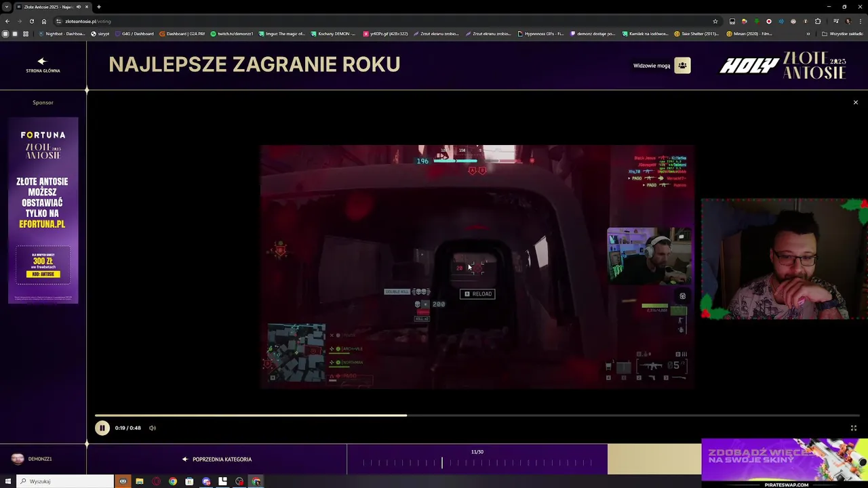
Task: Open the Fortuna Złote Antosie sponsor banner
Action: (x=43, y=210)
